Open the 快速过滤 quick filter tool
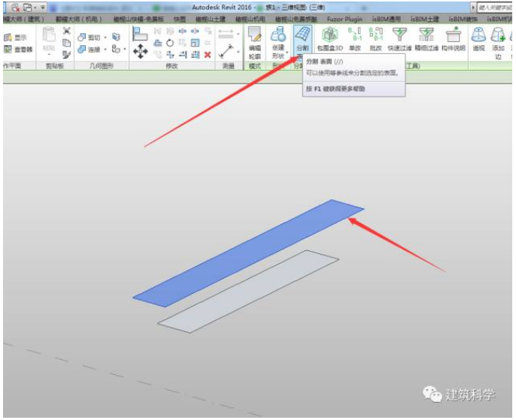The image size is (516, 420). 399,39
